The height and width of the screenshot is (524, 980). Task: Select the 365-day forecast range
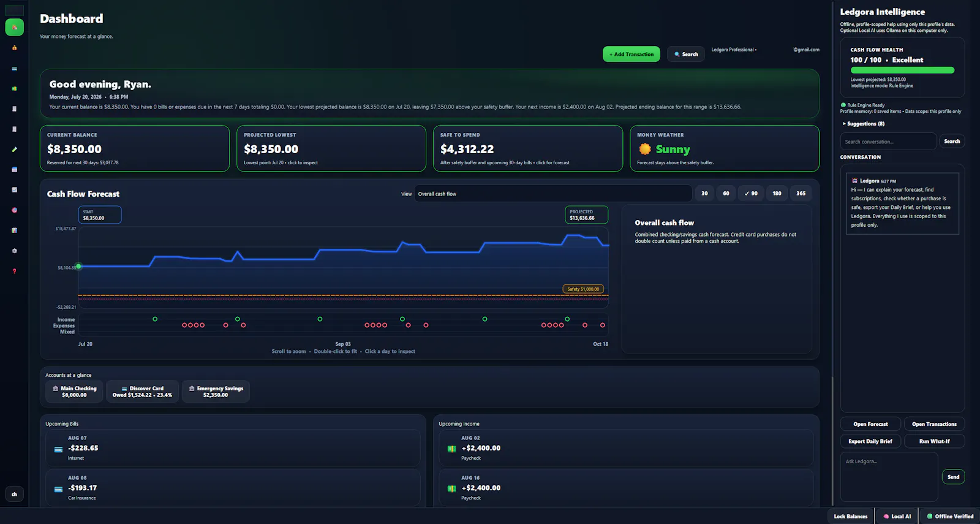(x=801, y=194)
